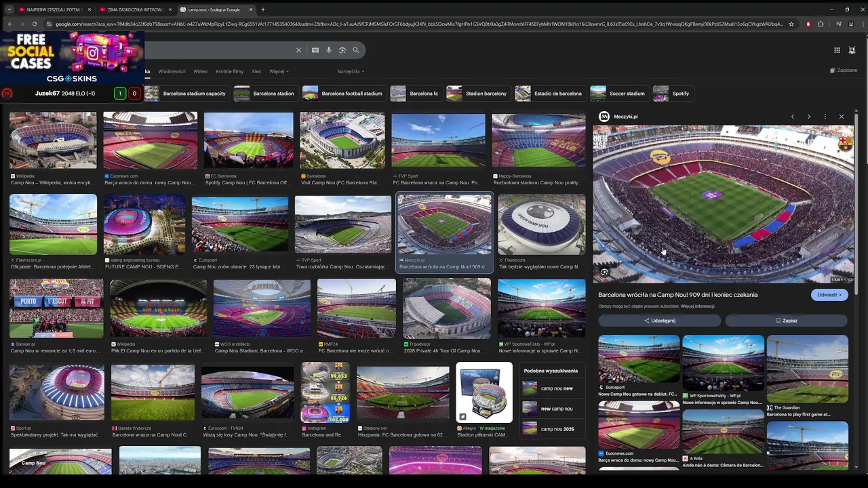Open the Google account avatar
The width and height of the screenshot is (868, 488).
click(x=852, y=50)
